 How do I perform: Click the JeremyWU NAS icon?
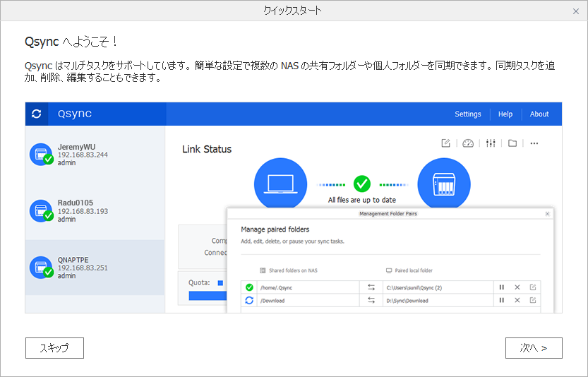(x=41, y=155)
